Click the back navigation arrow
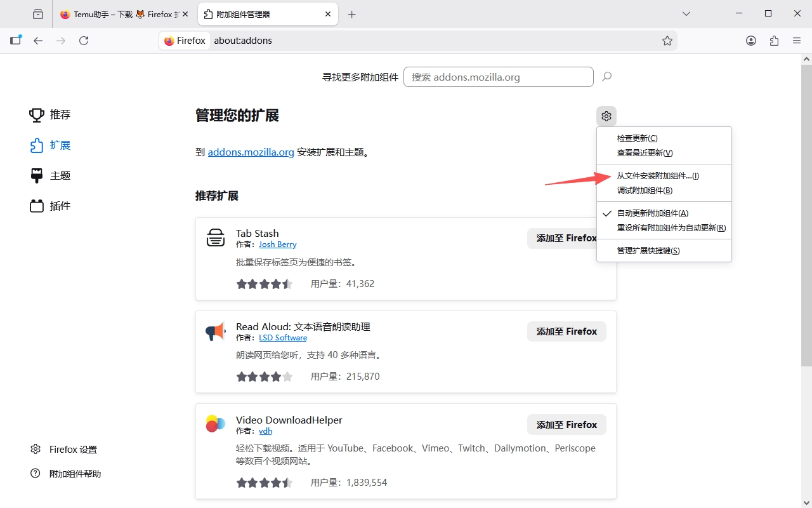Image resolution: width=812 pixels, height=508 pixels. click(38, 40)
